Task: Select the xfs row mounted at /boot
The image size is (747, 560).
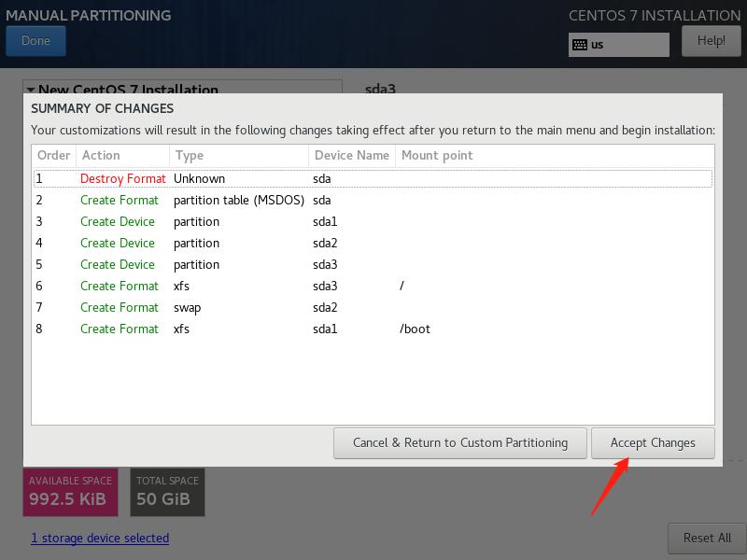Action: coord(373,329)
